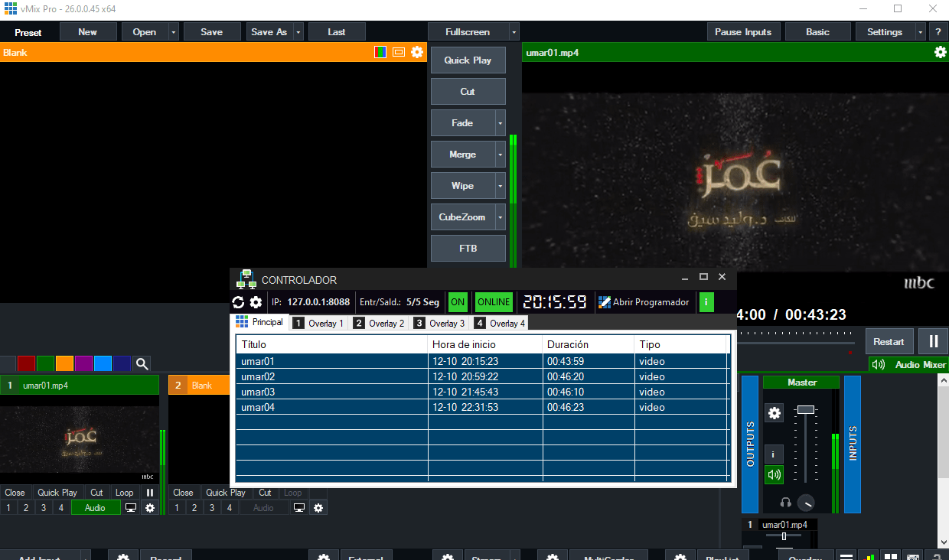
Task: Expand the Save As dropdown arrow
Action: [x=298, y=32]
